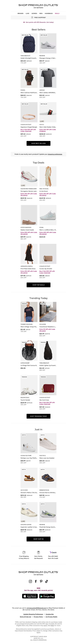Click the SHOP TRENDING TODAY button

pyautogui.click(x=38, y=416)
